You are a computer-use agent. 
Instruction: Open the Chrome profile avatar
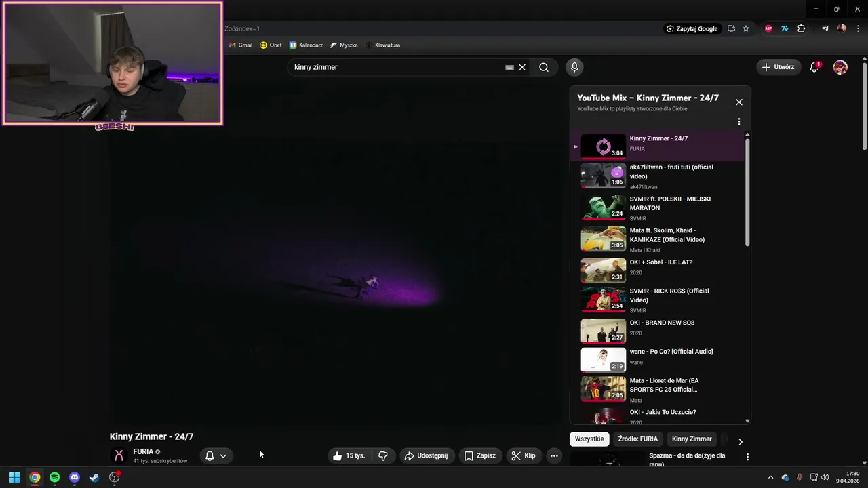pyautogui.click(x=842, y=28)
